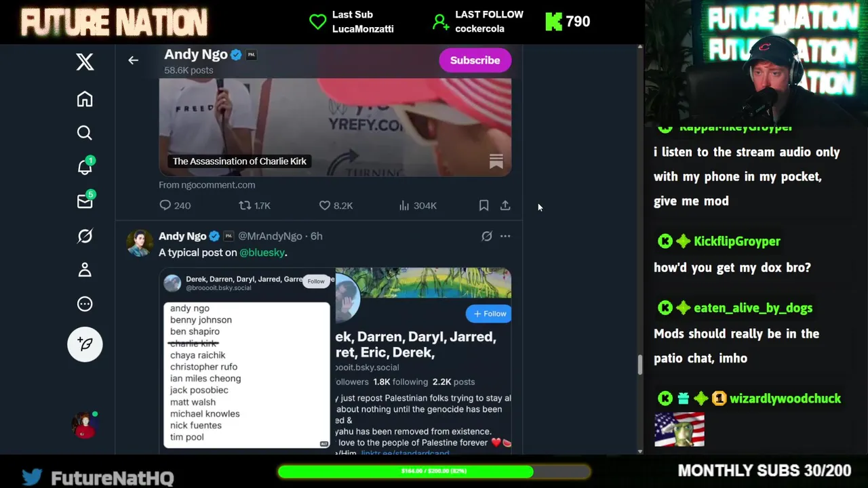Open the three-dot menu on bluesky post
Screen dimensions: 868x488
coord(505,236)
